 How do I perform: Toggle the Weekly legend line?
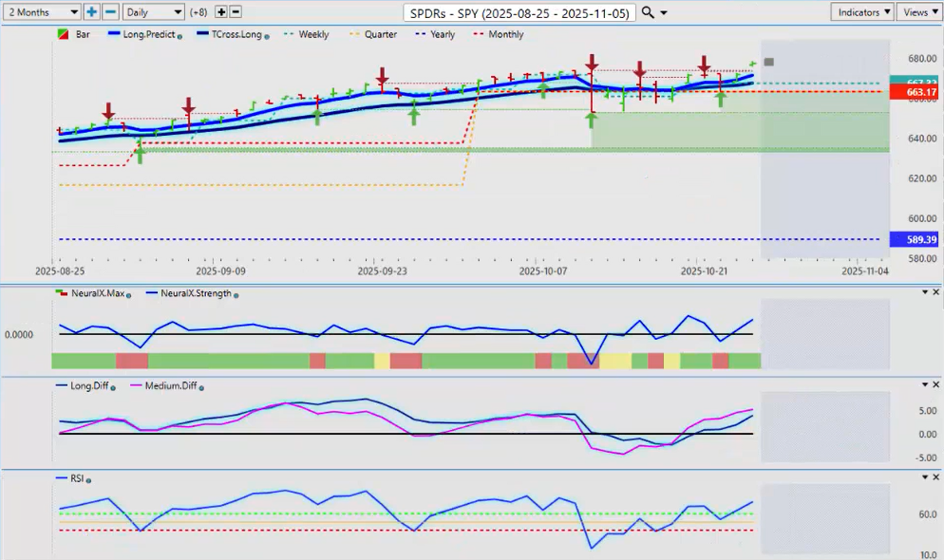click(304, 34)
